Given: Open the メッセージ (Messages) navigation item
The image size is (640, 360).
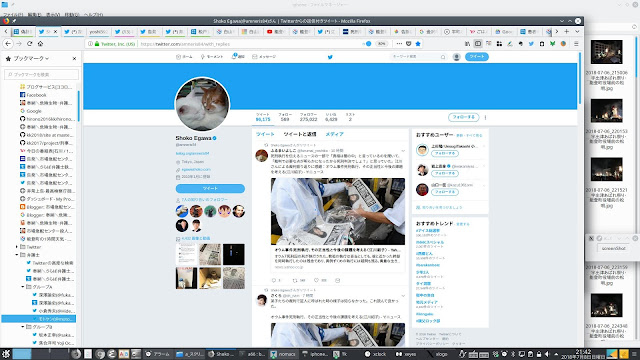Looking at the screenshot, I should (x=264, y=57).
